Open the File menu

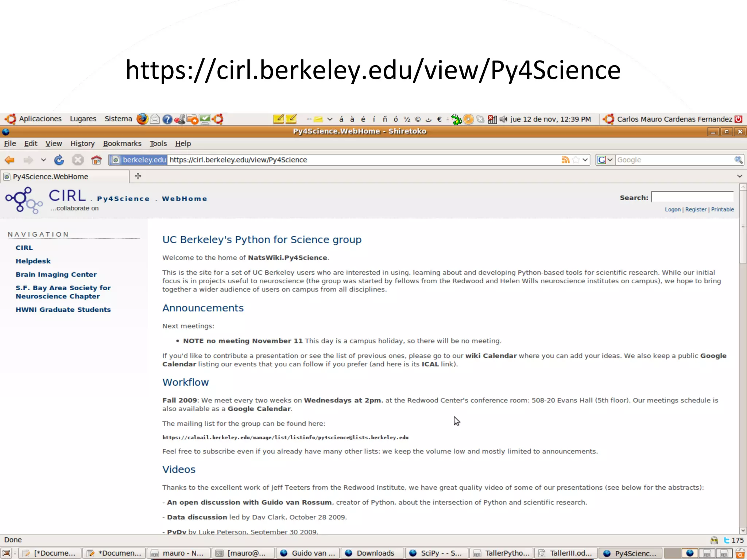10,144
